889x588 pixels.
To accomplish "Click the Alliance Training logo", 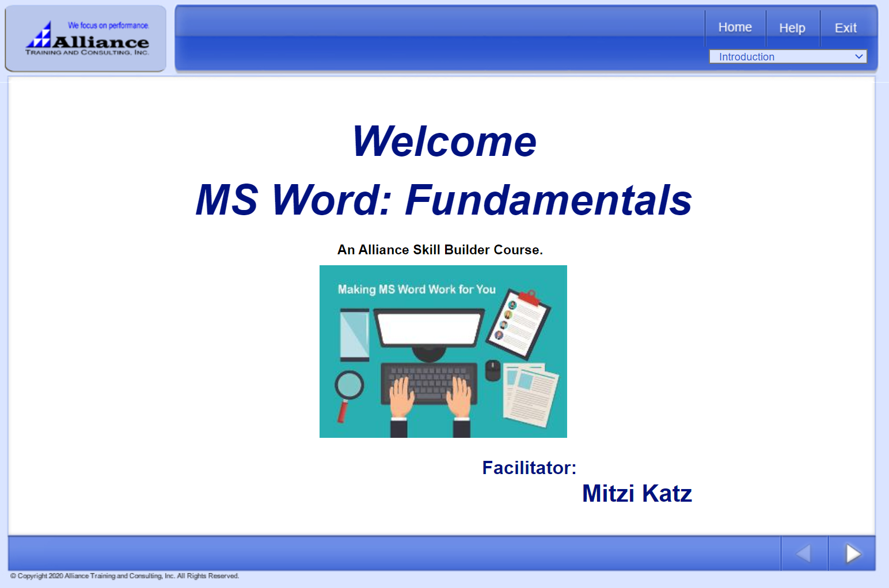I will tap(86, 39).
